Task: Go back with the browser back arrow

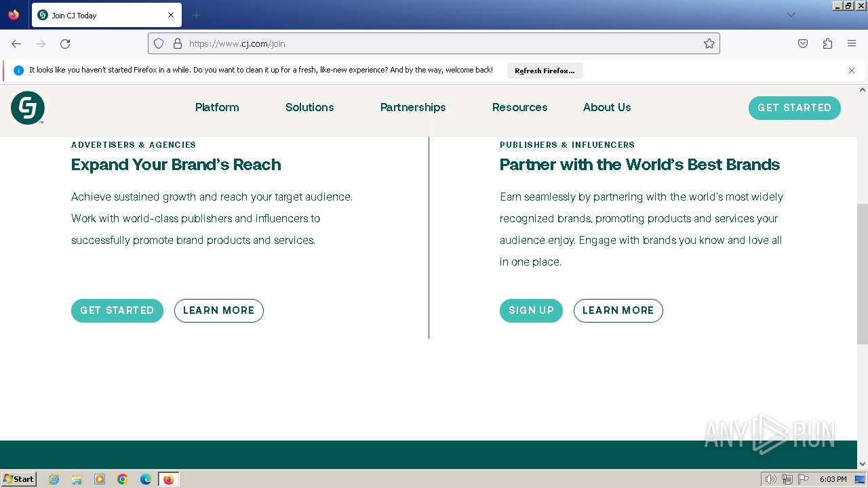Action: [x=16, y=43]
